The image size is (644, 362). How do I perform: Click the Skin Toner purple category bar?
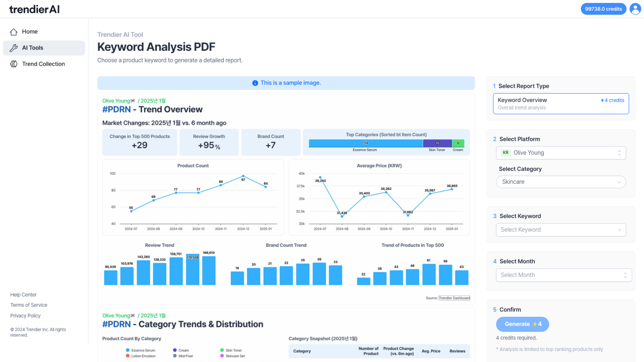tap(437, 143)
